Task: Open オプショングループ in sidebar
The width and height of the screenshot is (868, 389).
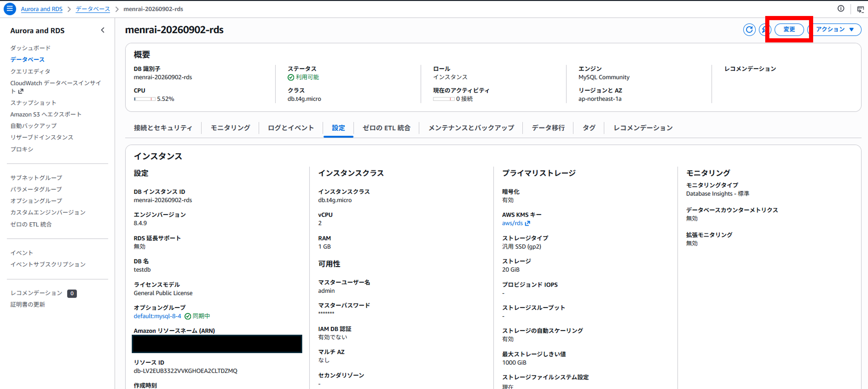Action: pyautogui.click(x=36, y=201)
